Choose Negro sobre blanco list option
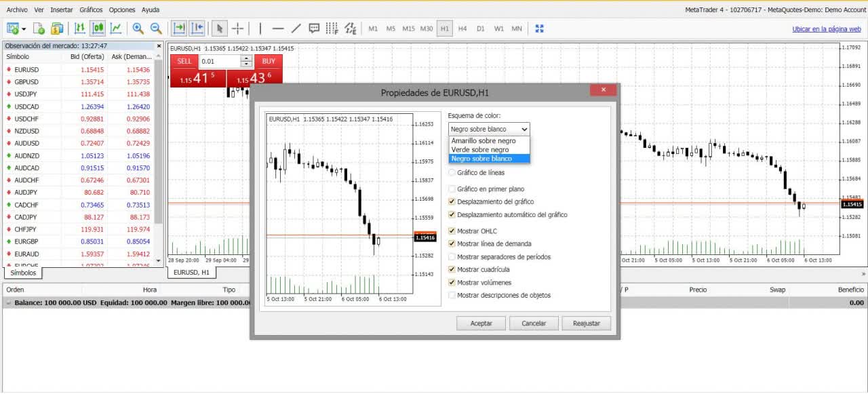Screen dimensions: 868x394 (x=489, y=158)
